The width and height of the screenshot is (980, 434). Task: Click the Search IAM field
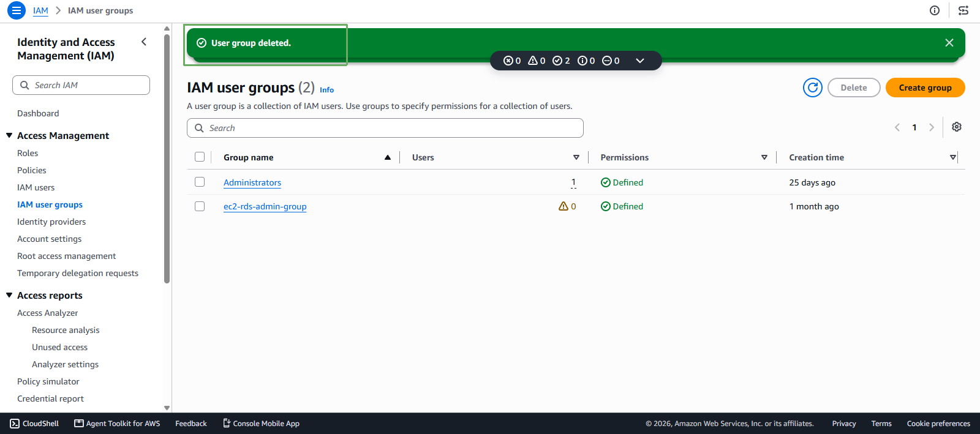(x=81, y=85)
